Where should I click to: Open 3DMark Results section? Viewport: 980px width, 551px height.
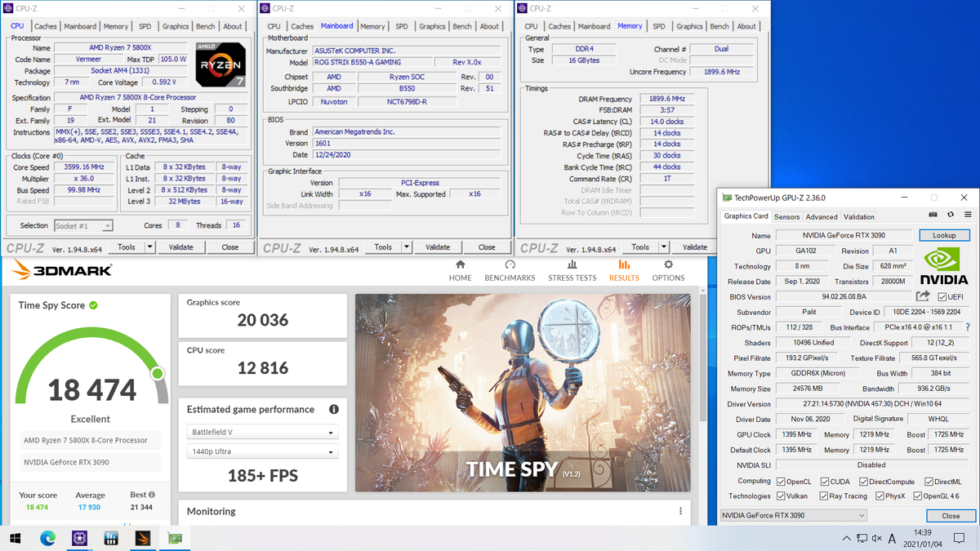point(624,271)
